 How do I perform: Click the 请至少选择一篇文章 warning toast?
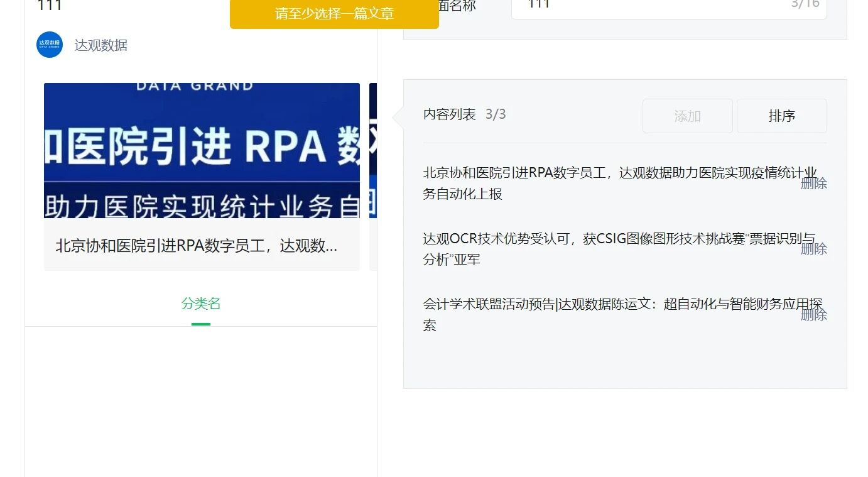pyautogui.click(x=334, y=14)
